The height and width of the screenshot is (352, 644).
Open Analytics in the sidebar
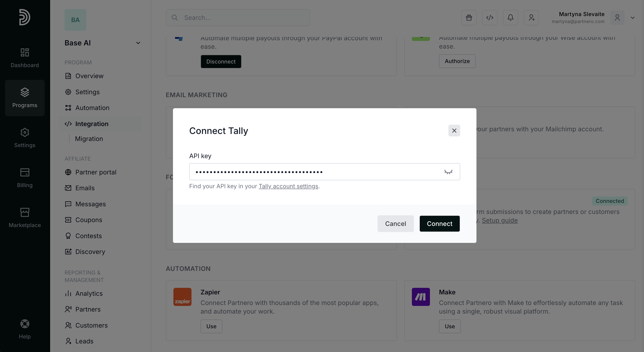[x=89, y=293]
